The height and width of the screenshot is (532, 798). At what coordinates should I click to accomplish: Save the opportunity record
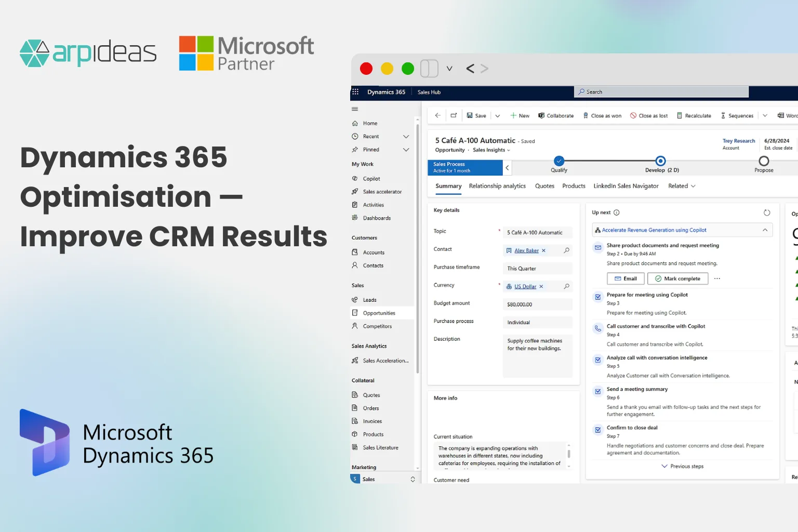[x=476, y=115]
